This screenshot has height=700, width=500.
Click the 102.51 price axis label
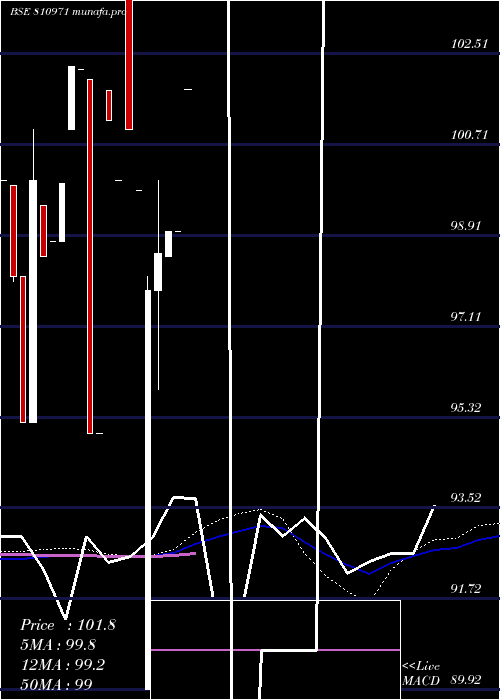point(469,44)
